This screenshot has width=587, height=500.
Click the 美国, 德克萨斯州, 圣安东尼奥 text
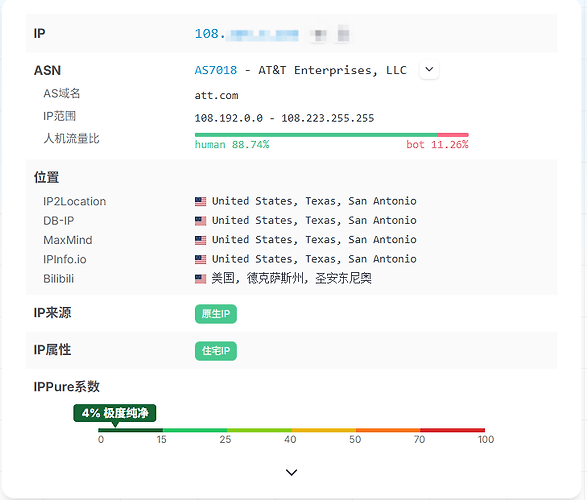pos(292,278)
